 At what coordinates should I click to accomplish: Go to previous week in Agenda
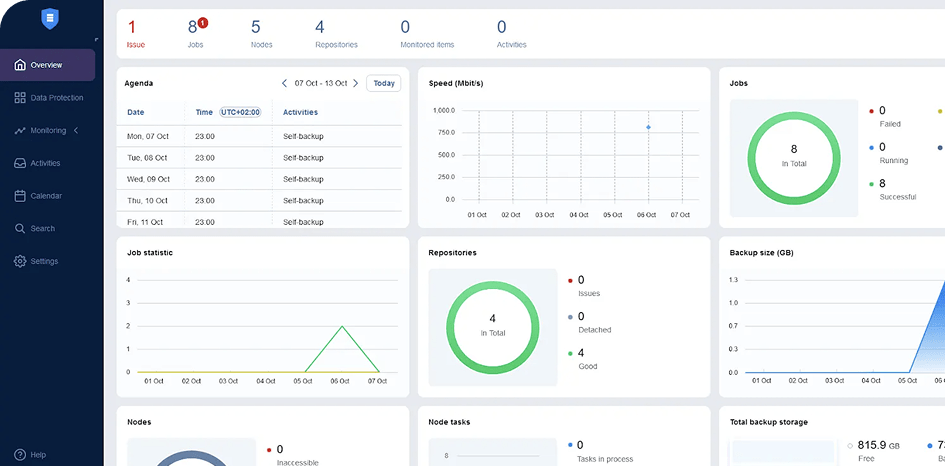coord(284,83)
